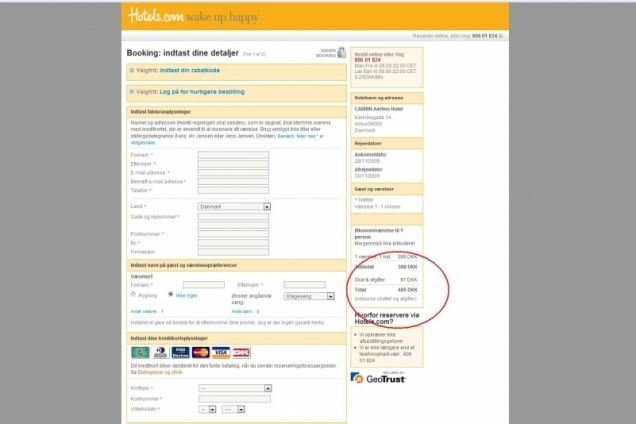Click the MasterCard card logo
Screen dimensions: 636x424
(200, 352)
